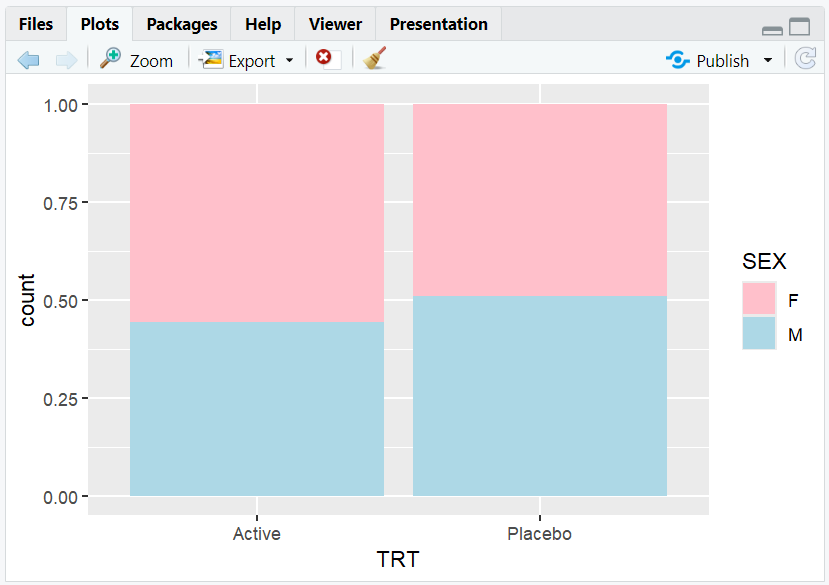Click the Export icon to save the plot
Viewport: 829px width, 585px height.
point(212,60)
